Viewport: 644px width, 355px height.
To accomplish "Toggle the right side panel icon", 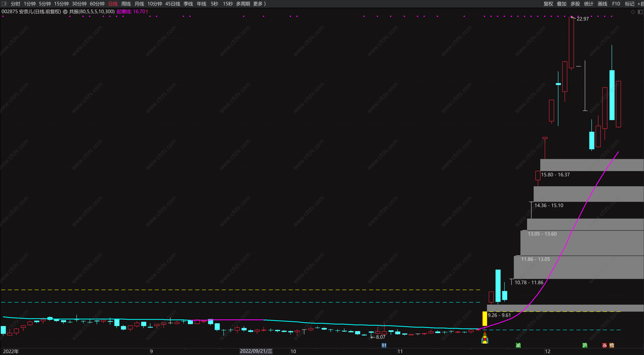I will [x=640, y=12].
